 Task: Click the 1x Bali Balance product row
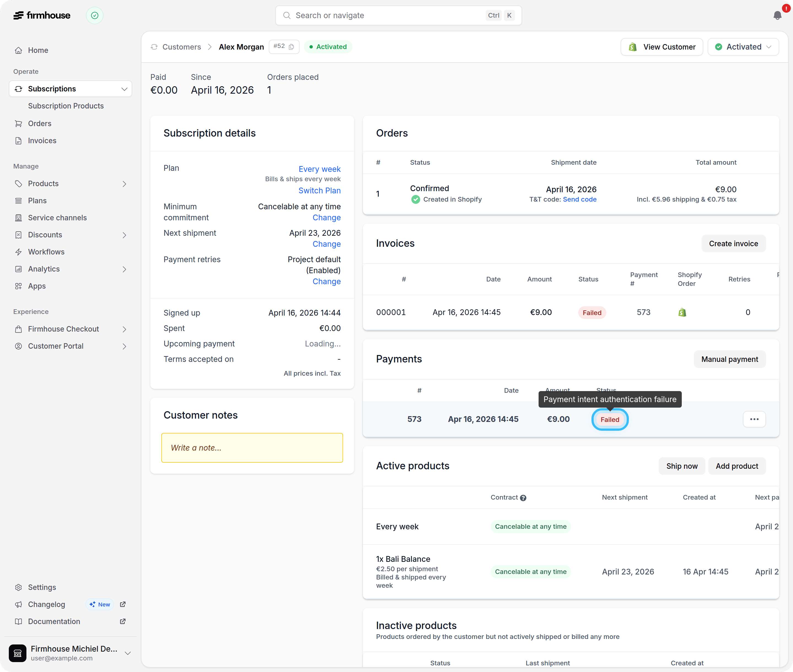[571, 572]
